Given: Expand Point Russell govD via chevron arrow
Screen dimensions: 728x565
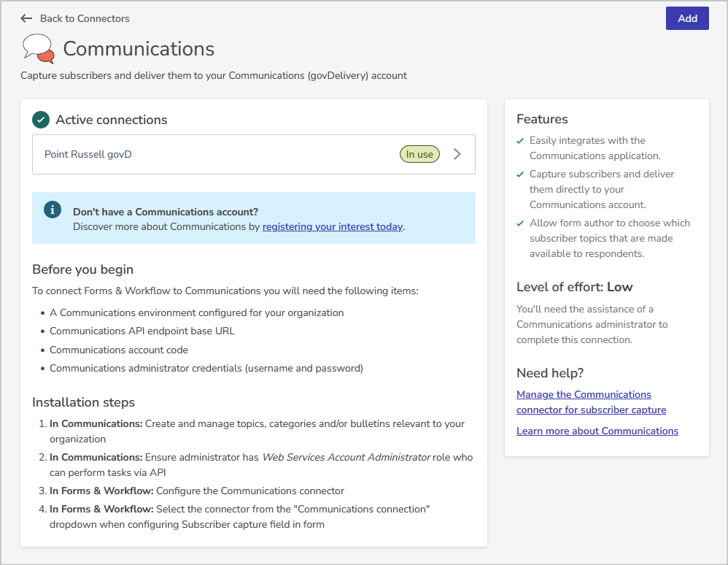Looking at the screenshot, I should (x=457, y=154).
